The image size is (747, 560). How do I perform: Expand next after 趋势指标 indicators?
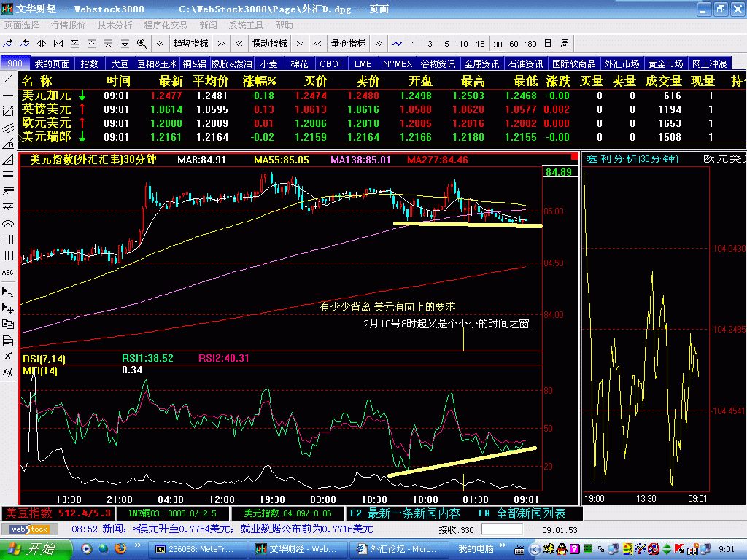(220, 43)
